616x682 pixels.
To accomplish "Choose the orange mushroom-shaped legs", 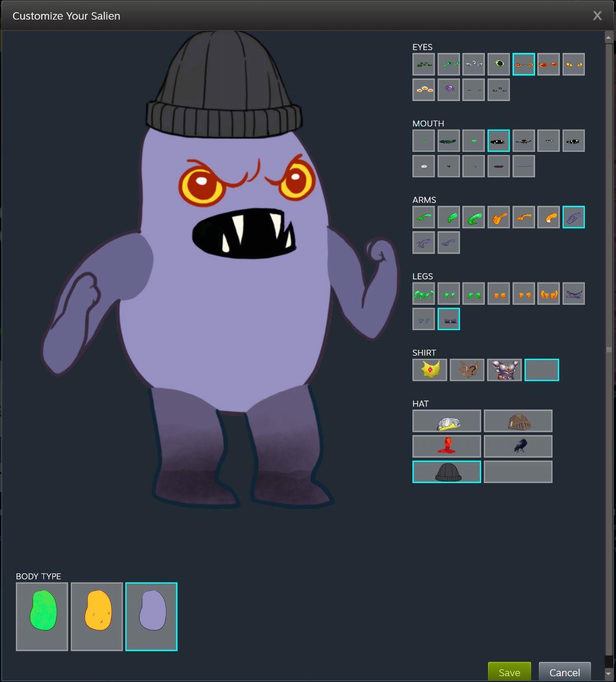I will (523, 294).
